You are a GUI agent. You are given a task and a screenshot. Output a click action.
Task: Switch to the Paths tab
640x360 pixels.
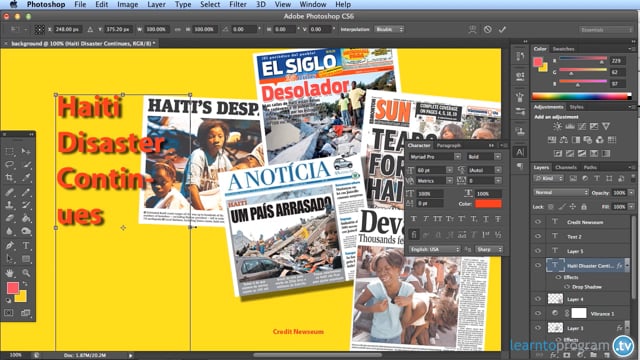tap(590, 167)
